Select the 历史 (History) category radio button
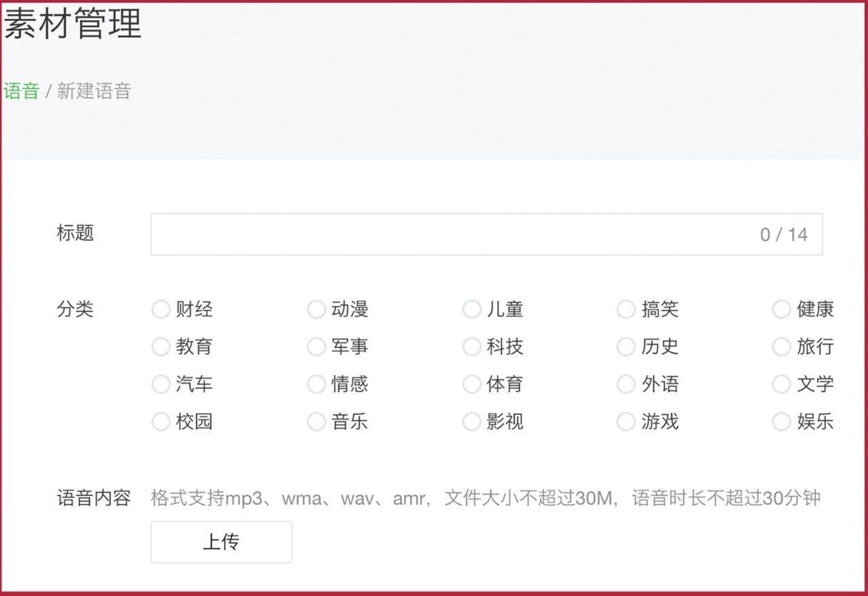The height and width of the screenshot is (596, 868). pos(626,346)
